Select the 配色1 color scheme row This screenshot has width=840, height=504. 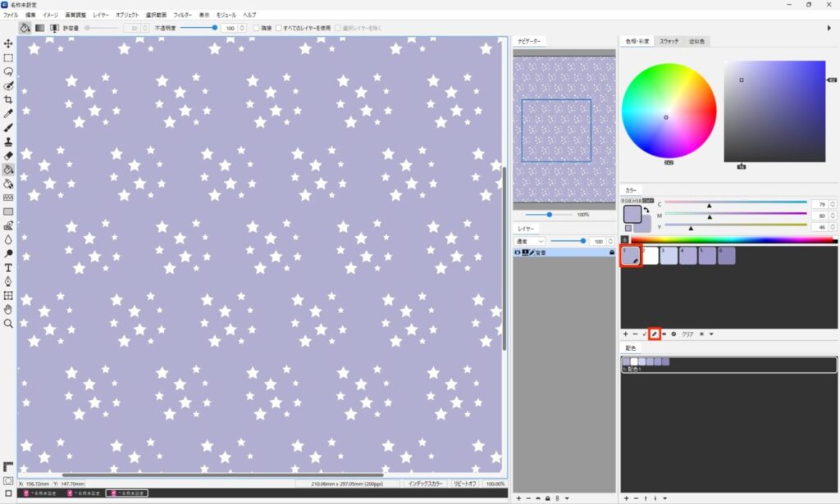tap(728, 365)
